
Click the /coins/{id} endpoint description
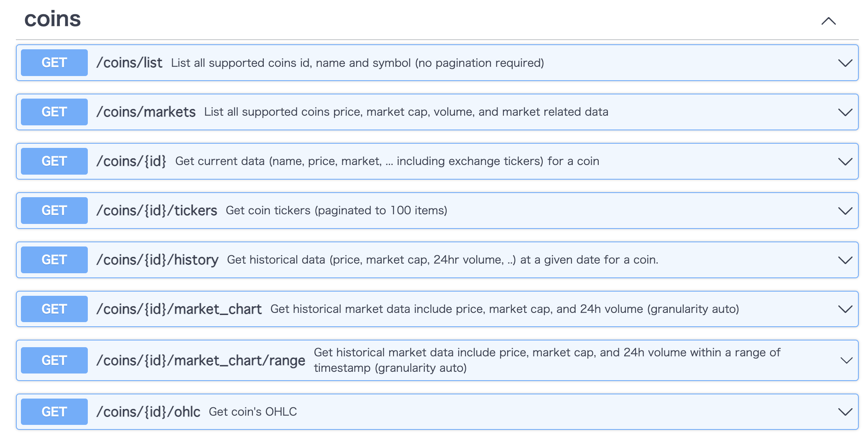pyautogui.click(x=387, y=161)
